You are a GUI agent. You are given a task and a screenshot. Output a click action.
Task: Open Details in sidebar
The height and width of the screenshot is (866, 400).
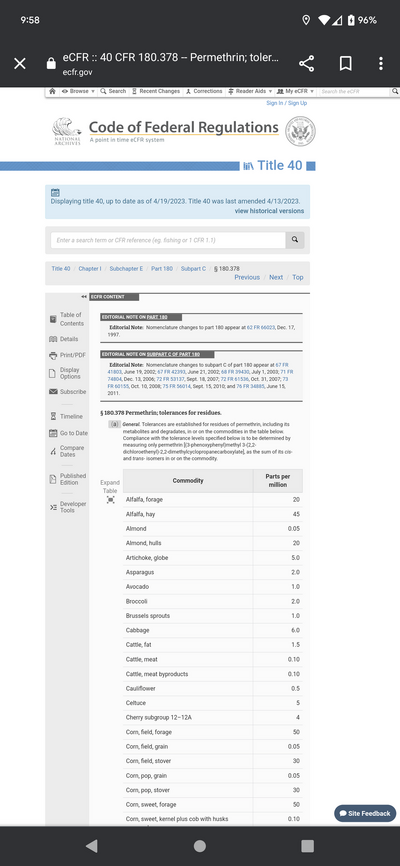click(x=64, y=339)
